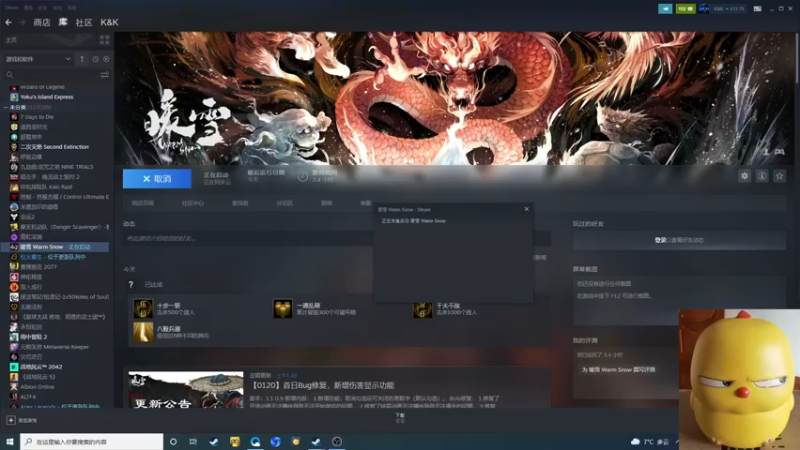Click the write review for Warm Snow button

(x=618, y=369)
